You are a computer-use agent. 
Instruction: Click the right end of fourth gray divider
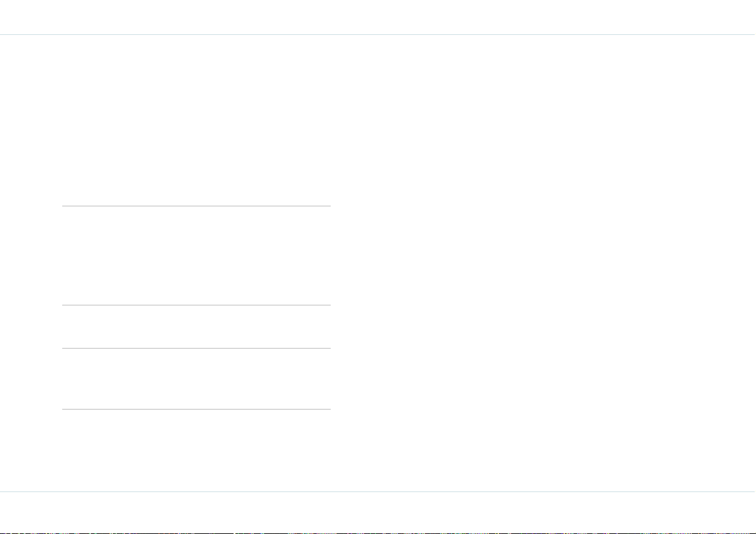pyautogui.click(x=329, y=409)
